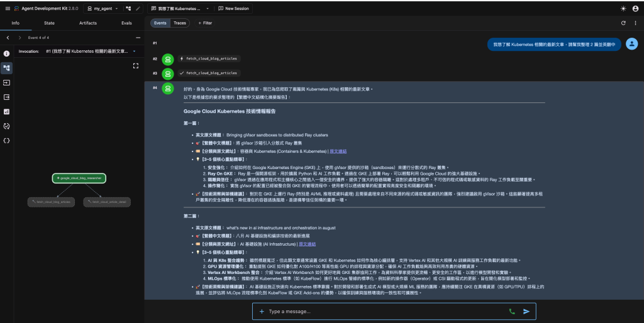Click the Type a message input field
Viewport: 644px width, 323px height.
pyautogui.click(x=386, y=312)
